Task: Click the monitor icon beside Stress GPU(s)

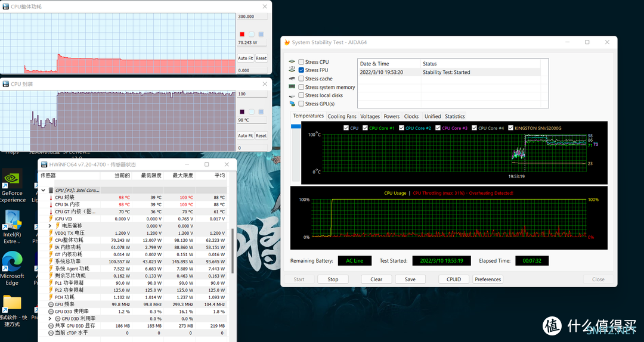Action: [292, 104]
